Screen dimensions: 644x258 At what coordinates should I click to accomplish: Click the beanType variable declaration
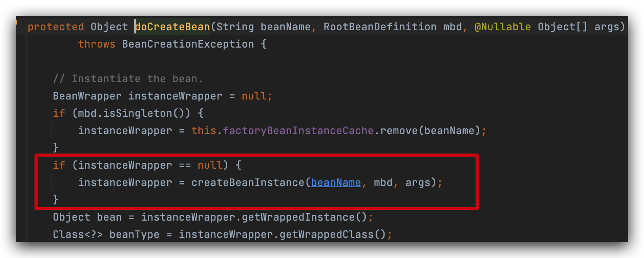[134, 234]
